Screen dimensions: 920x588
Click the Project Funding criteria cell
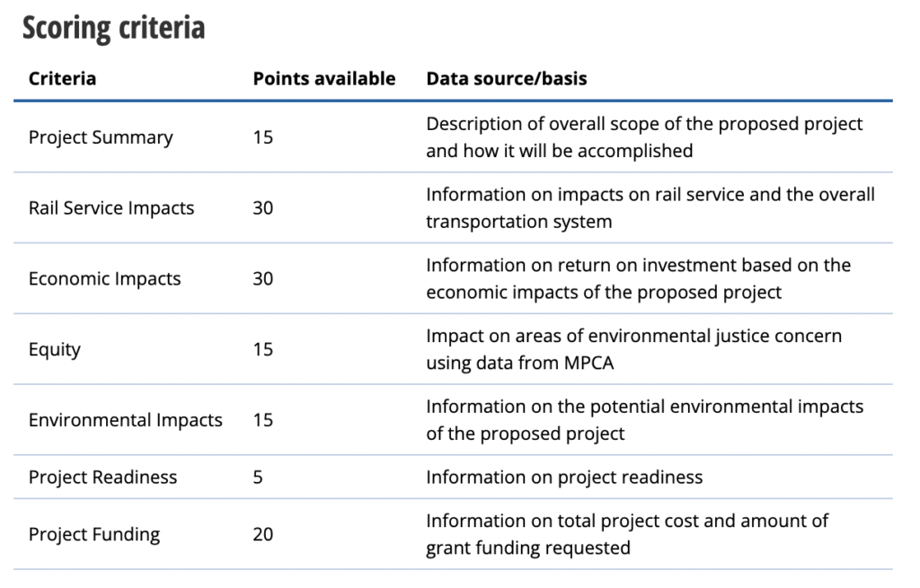[94, 534]
